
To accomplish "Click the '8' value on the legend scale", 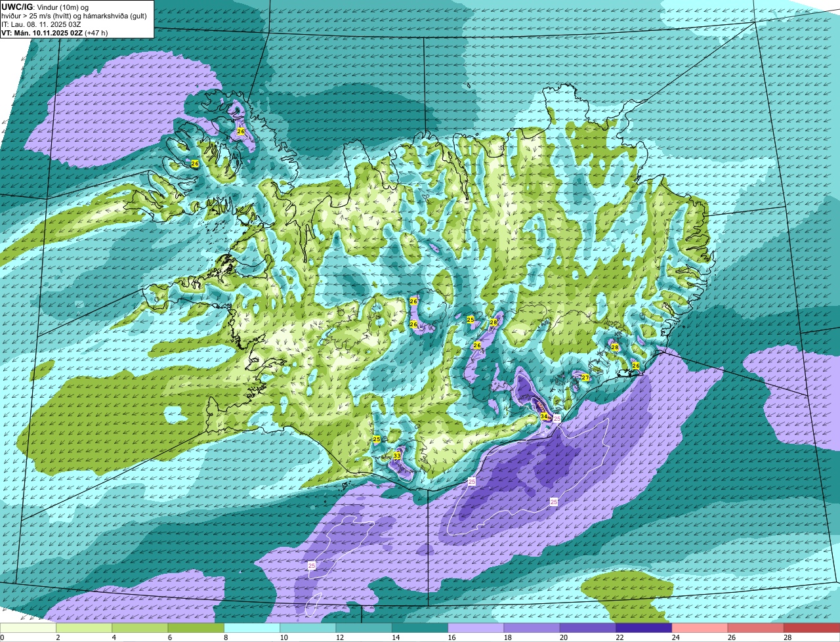I will [225, 637].
